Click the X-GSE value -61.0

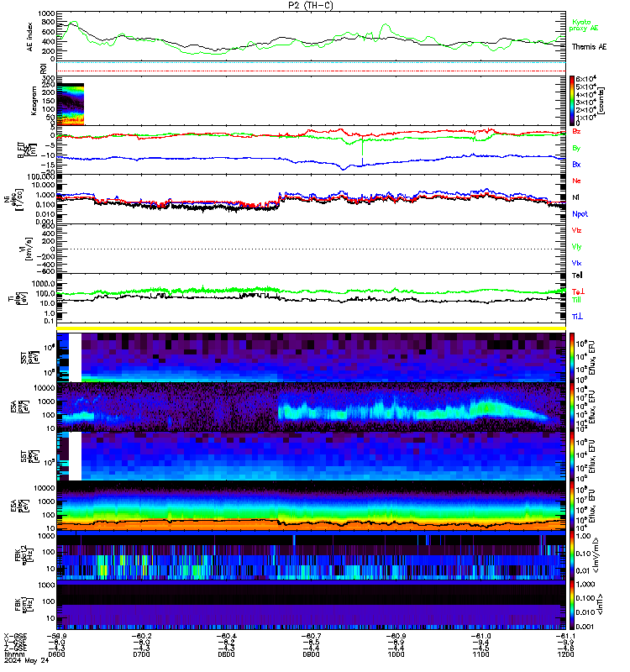click(x=480, y=636)
